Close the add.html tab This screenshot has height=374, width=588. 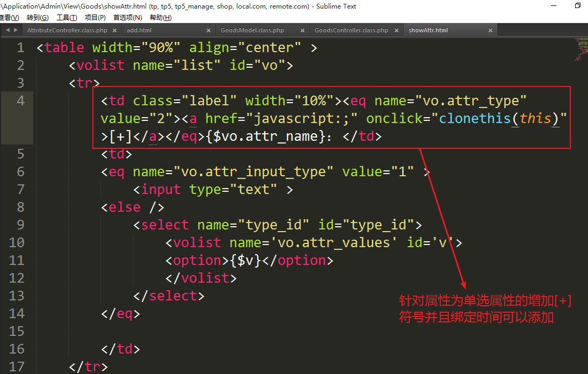208,31
